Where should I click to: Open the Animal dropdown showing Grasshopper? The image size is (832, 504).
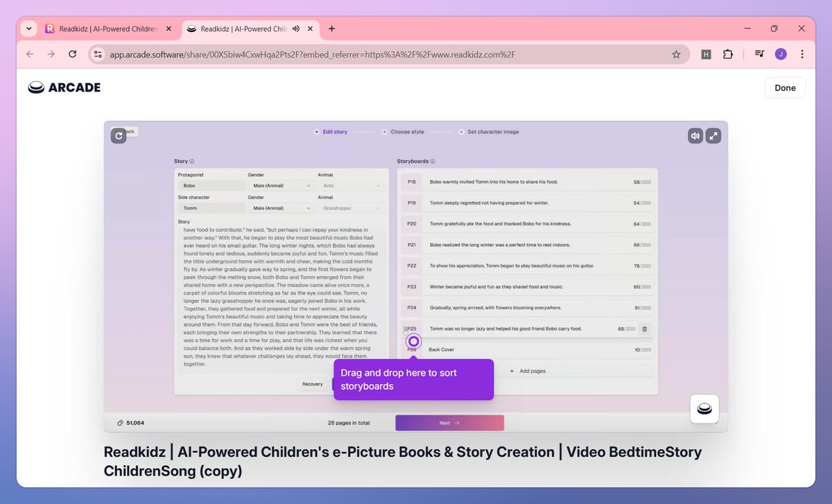click(351, 208)
